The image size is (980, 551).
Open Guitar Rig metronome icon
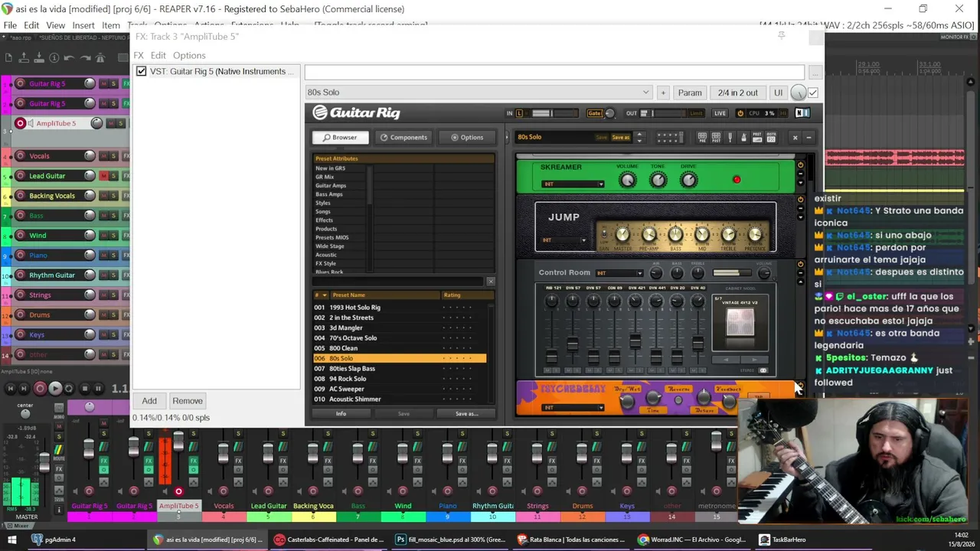pyautogui.click(x=743, y=138)
